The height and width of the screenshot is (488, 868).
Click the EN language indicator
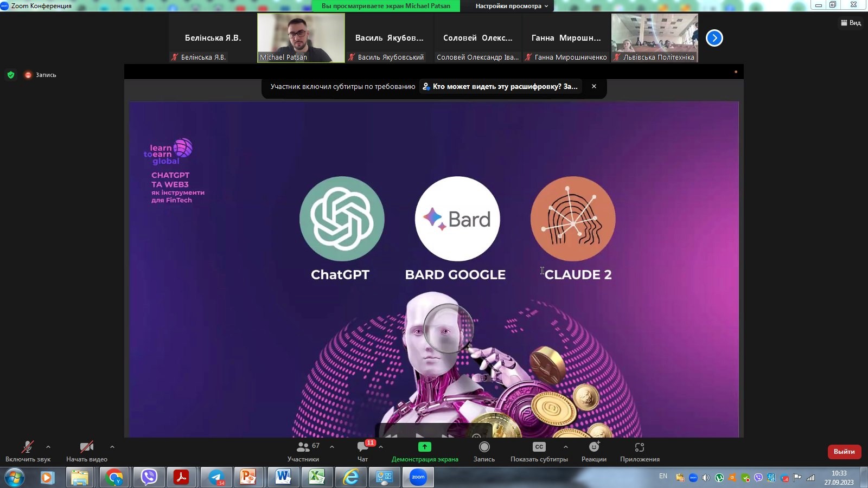663,476
